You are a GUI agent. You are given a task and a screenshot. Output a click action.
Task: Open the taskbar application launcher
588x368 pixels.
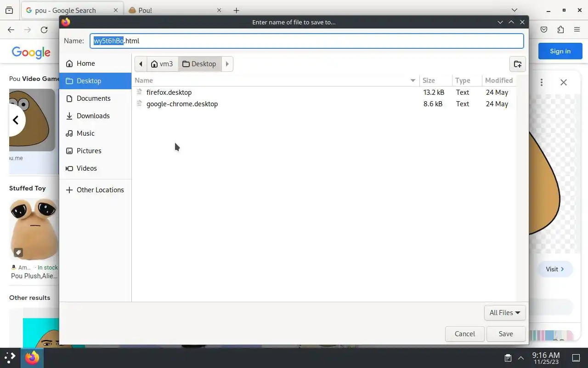coord(10,358)
